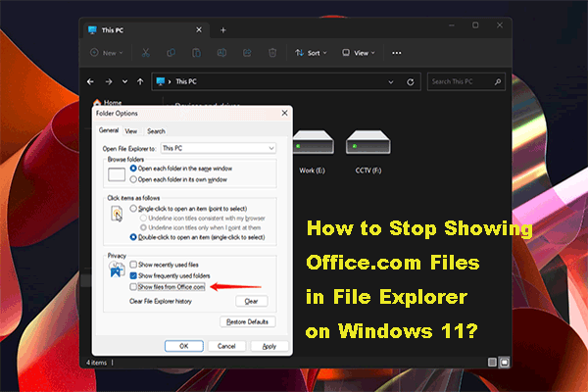Click the Paste clipboard icon
The image size is (588, 392).
coord(197,53)
